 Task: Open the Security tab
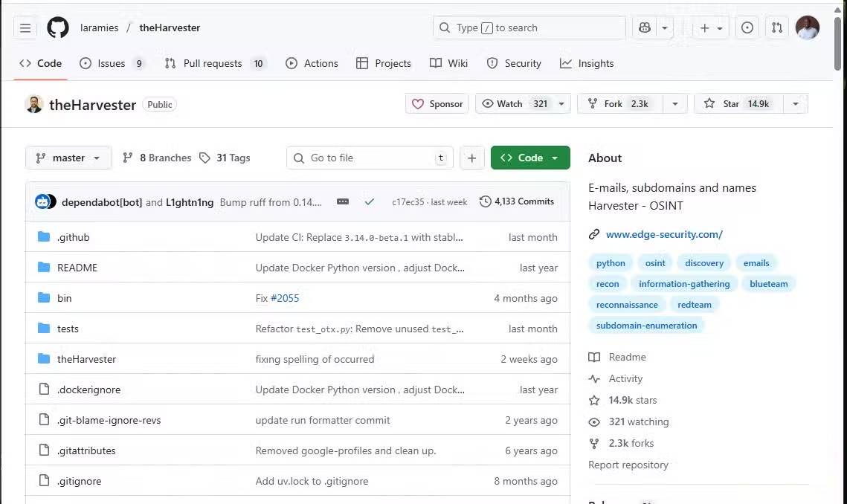[514, 63]
